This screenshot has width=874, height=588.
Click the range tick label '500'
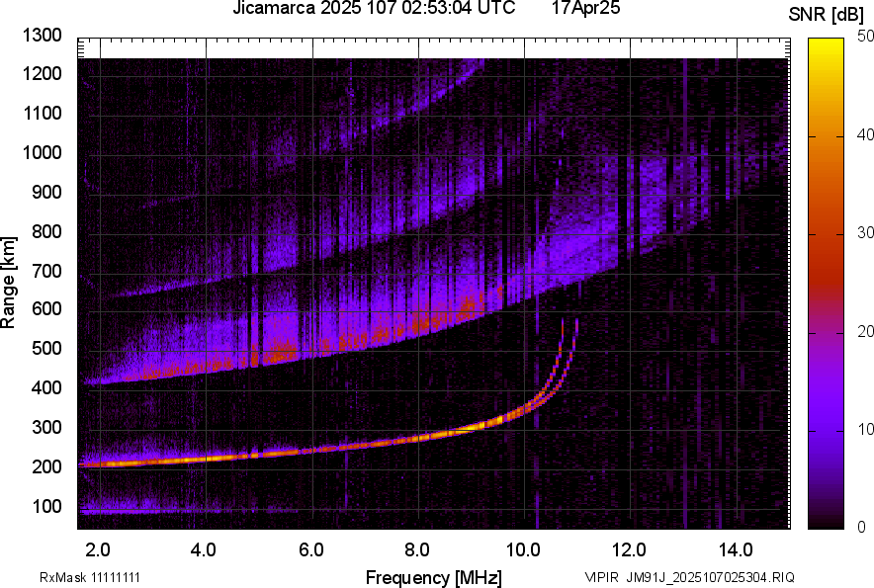point(46,348)
